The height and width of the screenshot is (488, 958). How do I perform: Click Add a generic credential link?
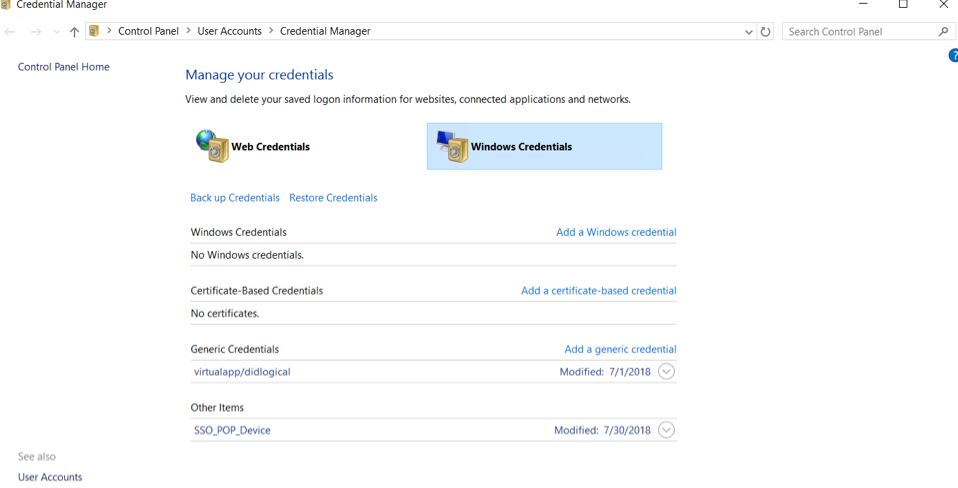click(620, 350)
